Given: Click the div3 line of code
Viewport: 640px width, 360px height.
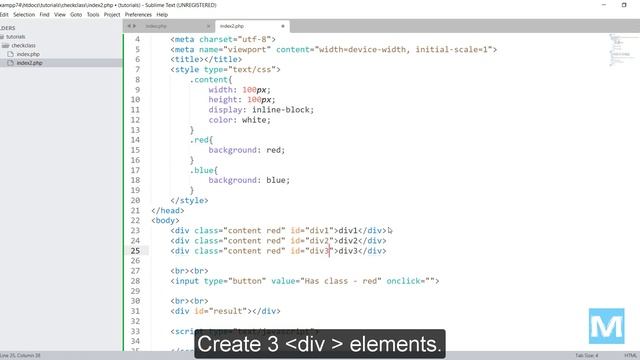Looking at the screenshot, I should 278,251.
